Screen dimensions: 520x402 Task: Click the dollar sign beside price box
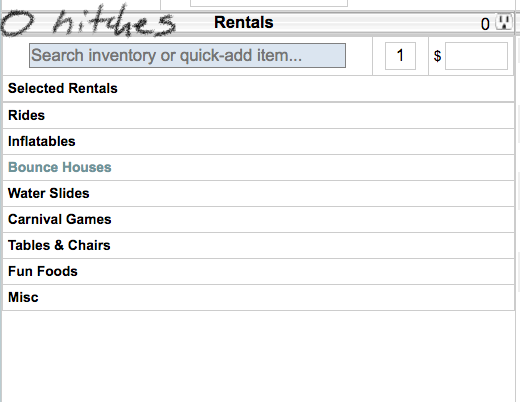(x=437, y=56)
